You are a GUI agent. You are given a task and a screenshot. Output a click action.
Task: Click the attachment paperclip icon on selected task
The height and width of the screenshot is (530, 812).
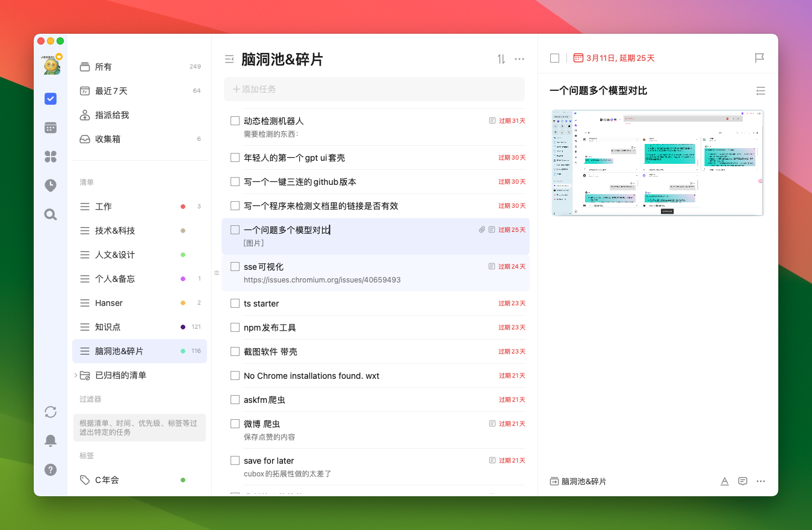coord(482,229)
